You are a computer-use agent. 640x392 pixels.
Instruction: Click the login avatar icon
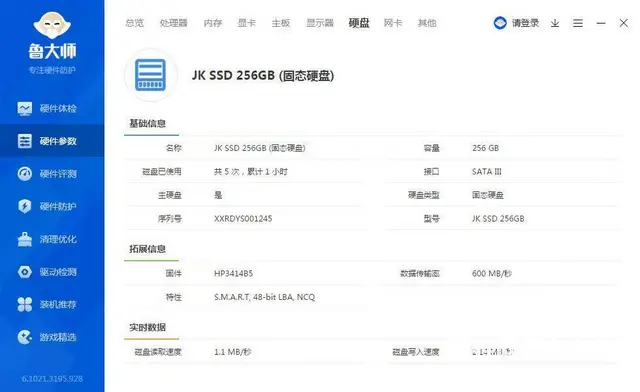(500, 23)
